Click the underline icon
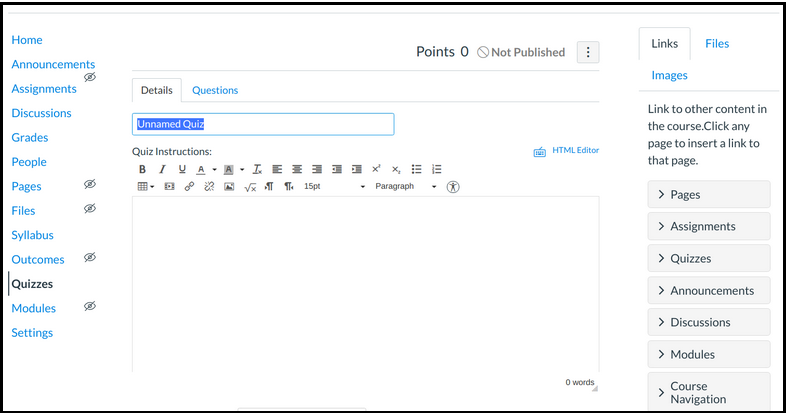Image resolution: width=787 pixels, height=413 pixels. (182, 169)
